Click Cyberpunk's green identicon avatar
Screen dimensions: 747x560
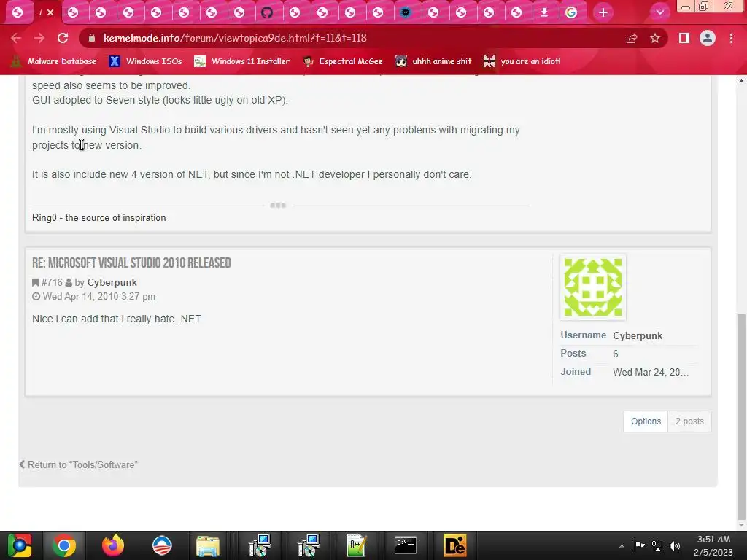point(593,287)
